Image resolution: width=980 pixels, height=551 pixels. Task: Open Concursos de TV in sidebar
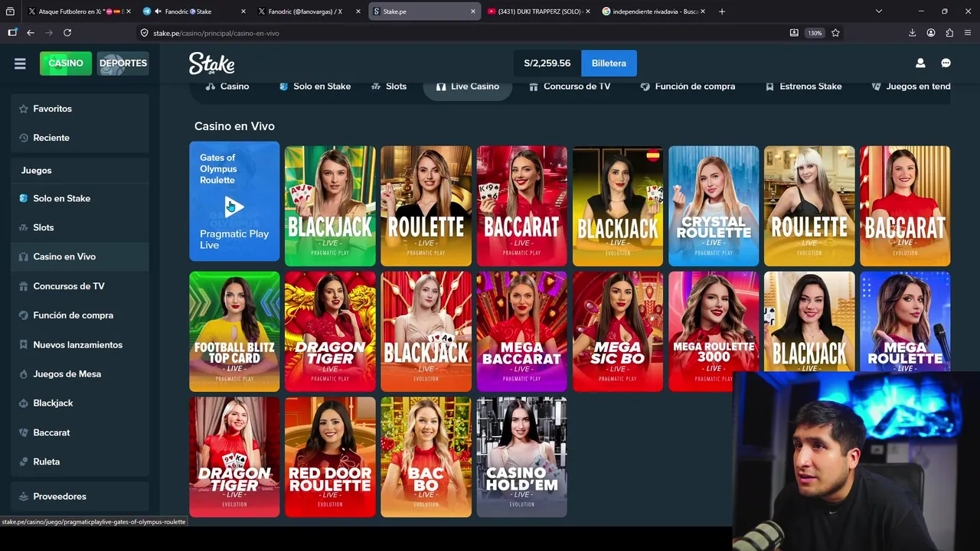point(80,286)
